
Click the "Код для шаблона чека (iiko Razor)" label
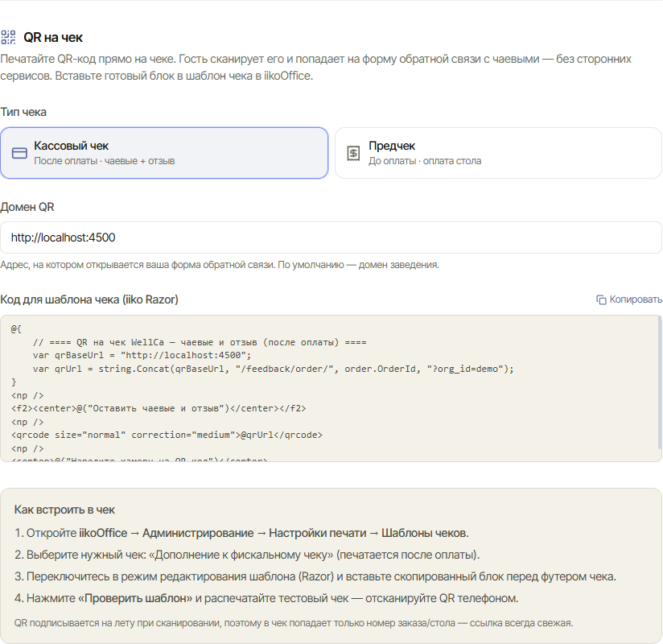(89, 299)
